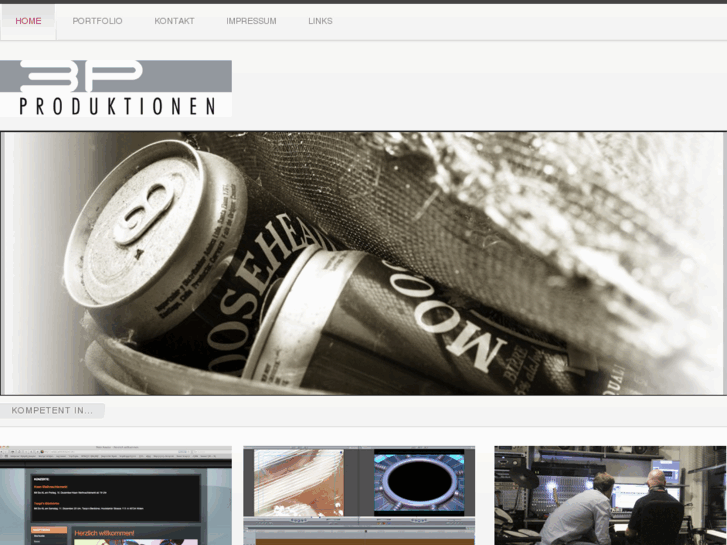
Task: Click the Moosehead beer cans banner image
Action: (x=363, y=263)
